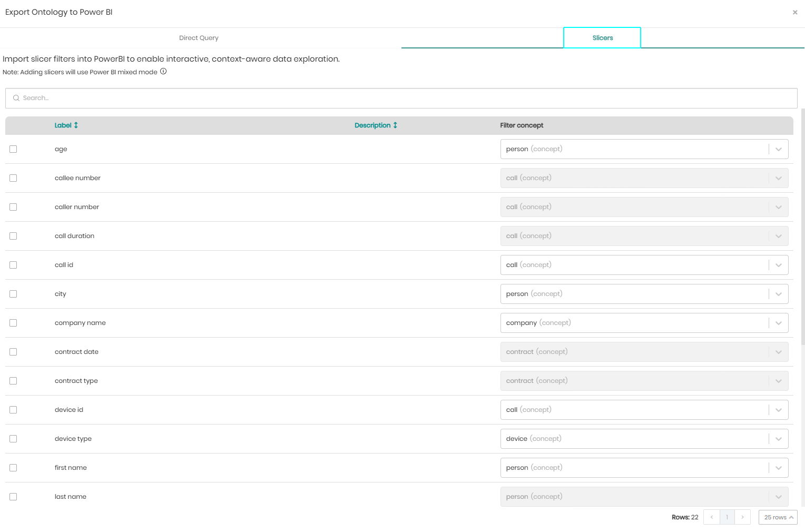Click the chevron in the device type filter
This screenshot has width=805, height=532.
[778, 439]
